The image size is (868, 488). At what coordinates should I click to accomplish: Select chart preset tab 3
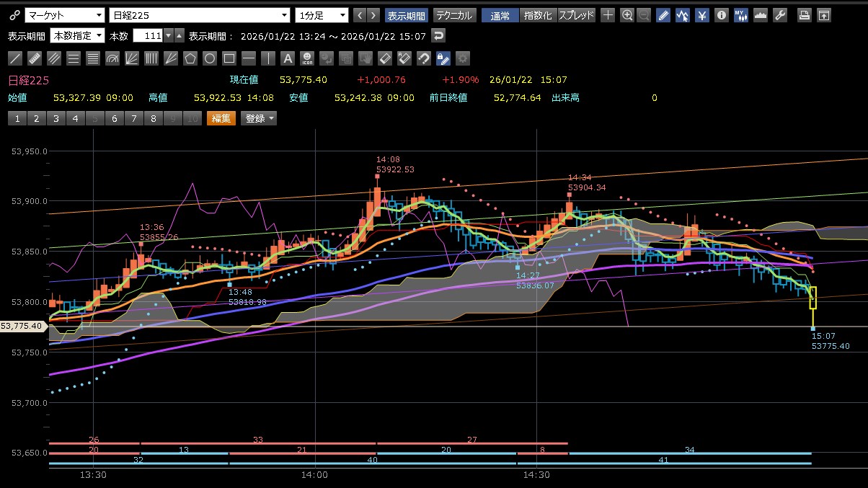(x=56, y=118)
